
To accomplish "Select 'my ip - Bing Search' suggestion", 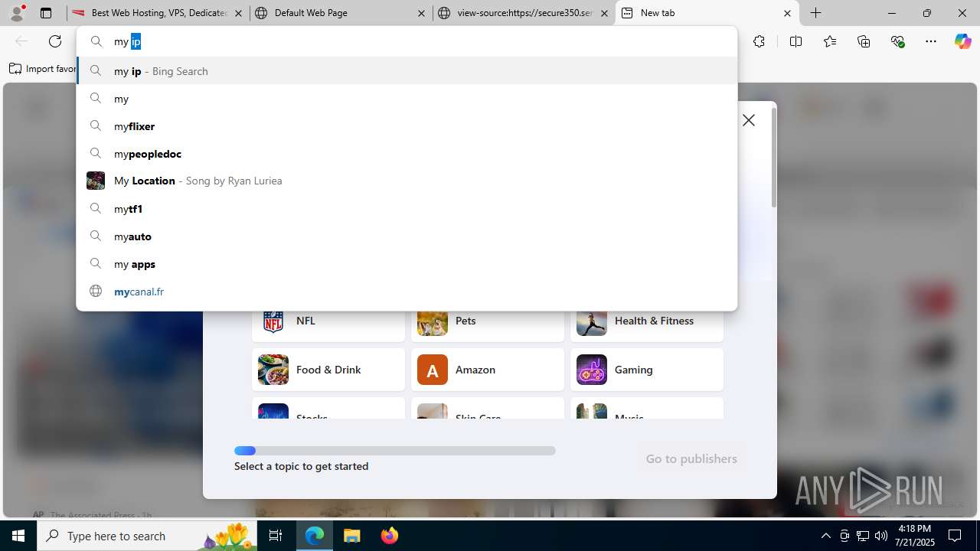I will [x=407, y=71].
